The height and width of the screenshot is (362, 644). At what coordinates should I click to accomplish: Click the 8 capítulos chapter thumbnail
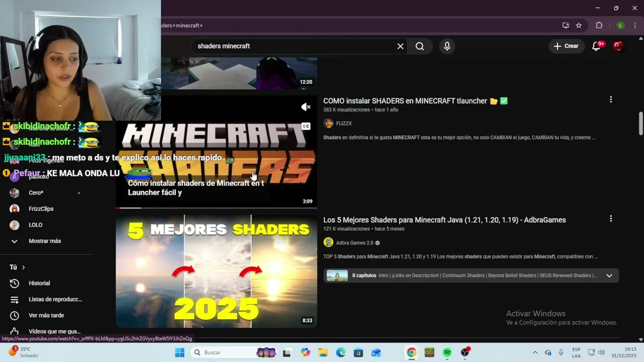[x=337, y=276]
